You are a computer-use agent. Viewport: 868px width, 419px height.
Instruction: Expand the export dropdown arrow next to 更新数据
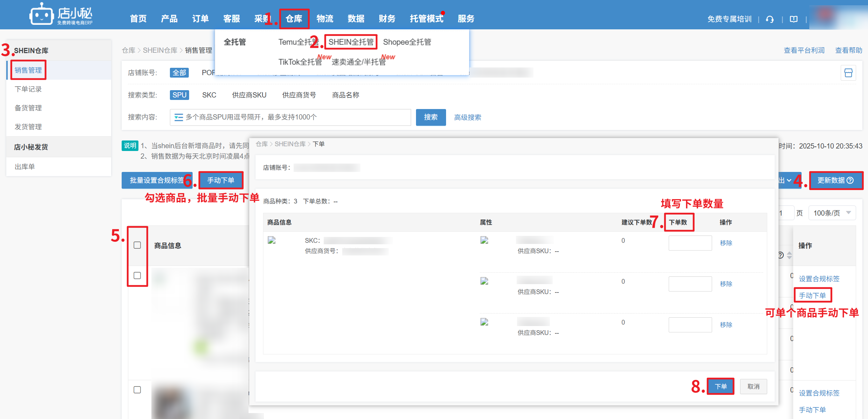[x=789, y=180]
